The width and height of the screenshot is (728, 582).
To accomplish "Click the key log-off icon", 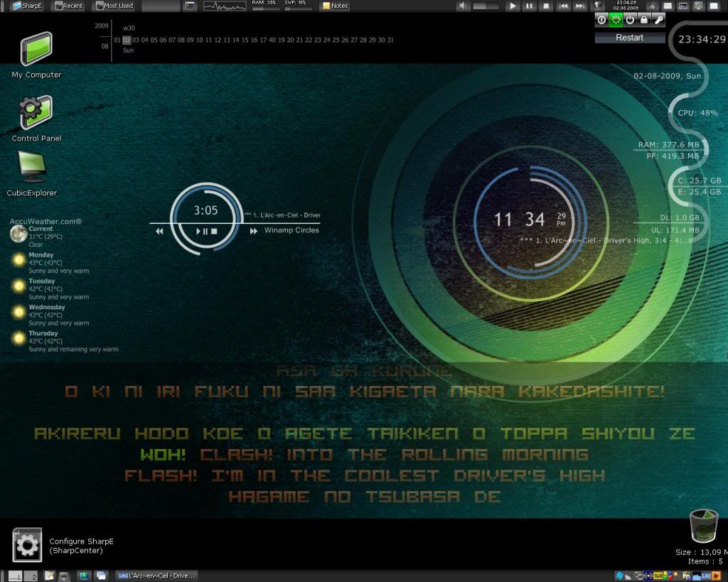I will tap(658, 20).
